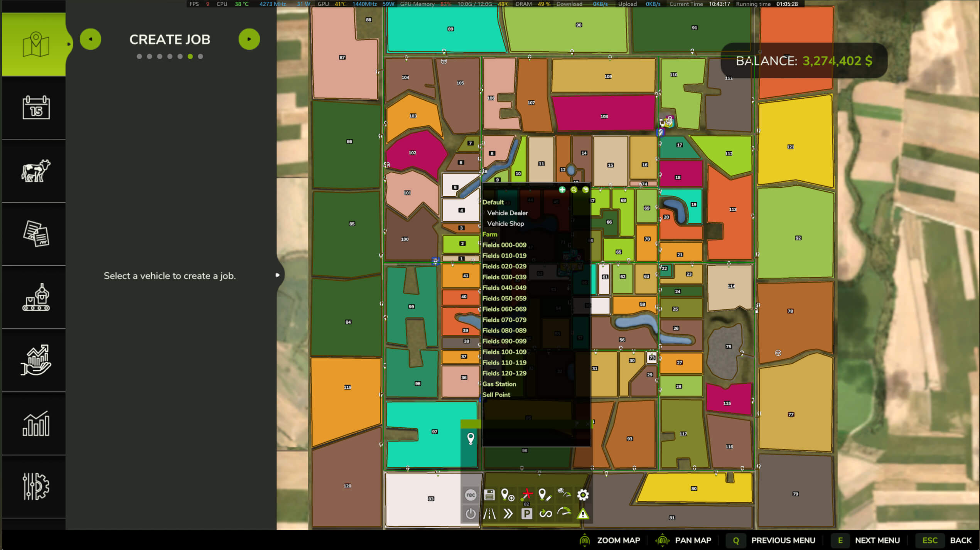Expand the Fields 060-069 group
This screenshot has width=980, height=550.
click(x=504, y=309)
